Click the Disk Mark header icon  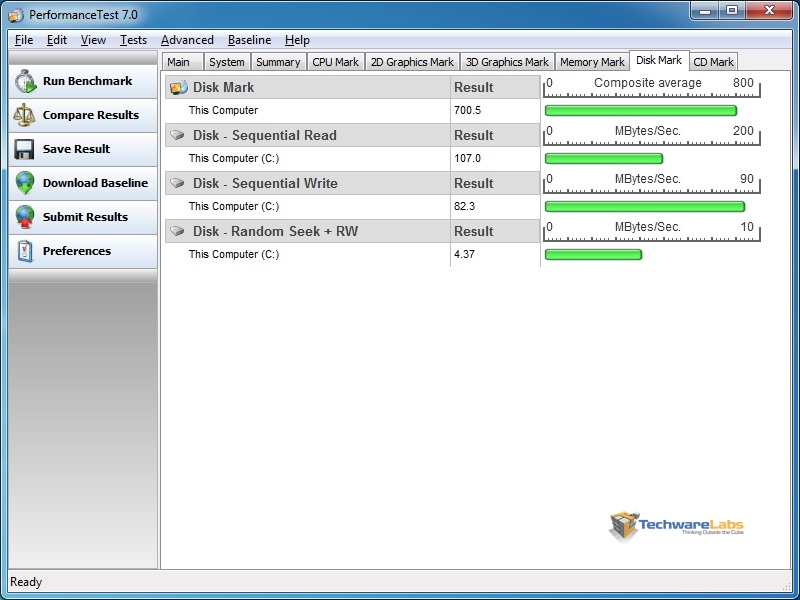(x=178, y=88)
